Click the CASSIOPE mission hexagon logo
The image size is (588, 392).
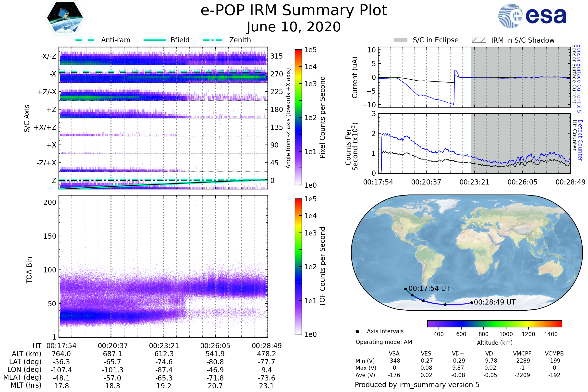(x=65, y=18)
